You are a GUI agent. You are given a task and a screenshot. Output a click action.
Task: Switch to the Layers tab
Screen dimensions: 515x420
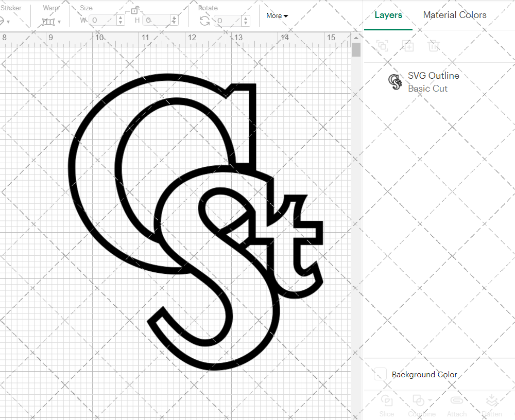(388, 15)
